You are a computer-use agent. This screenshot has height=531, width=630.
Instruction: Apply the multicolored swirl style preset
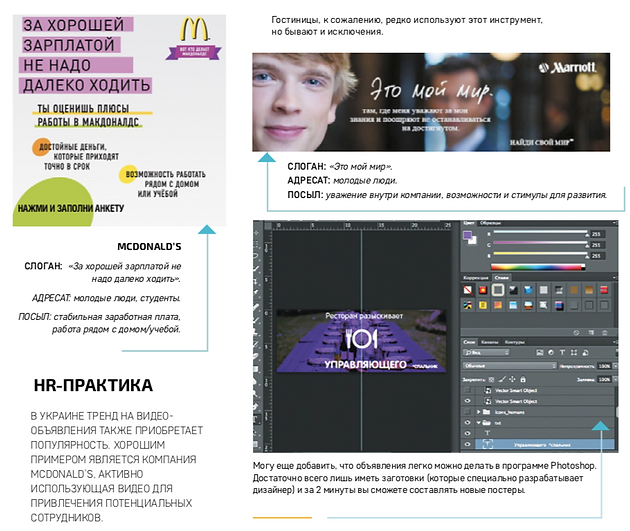(x=468, y=305)
